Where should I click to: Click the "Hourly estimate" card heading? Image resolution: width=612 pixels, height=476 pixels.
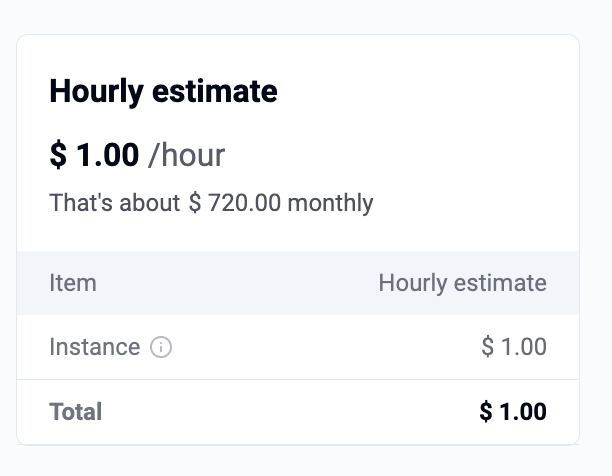[x=163, y=92]
